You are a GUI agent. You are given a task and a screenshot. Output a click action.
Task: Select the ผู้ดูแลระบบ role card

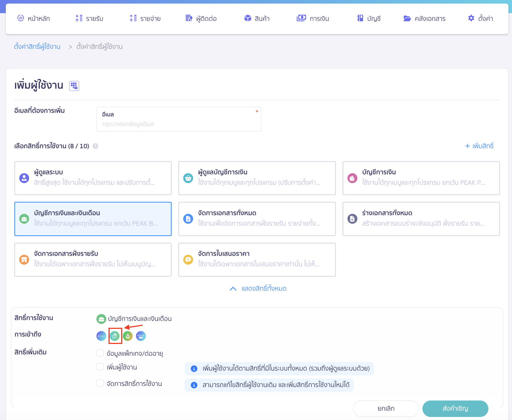(x=93, y=178)
